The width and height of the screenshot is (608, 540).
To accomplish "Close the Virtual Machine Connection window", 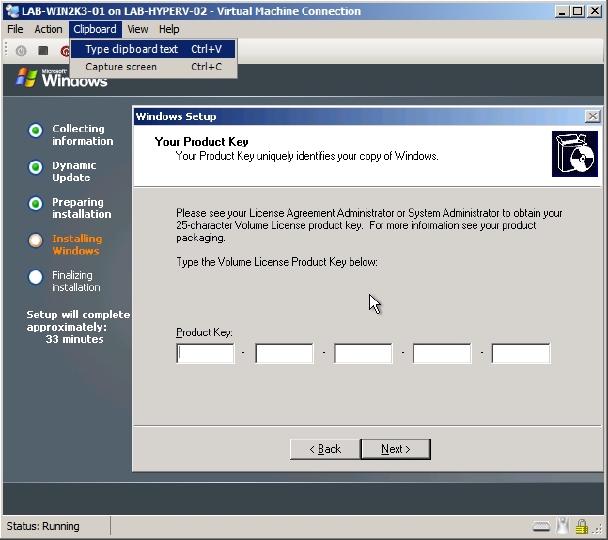I will coord(595,11).
